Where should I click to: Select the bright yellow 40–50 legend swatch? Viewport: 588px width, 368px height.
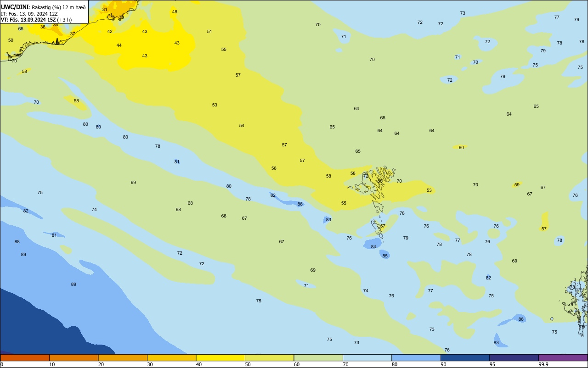pyautogui.click(x=220, y=357)
